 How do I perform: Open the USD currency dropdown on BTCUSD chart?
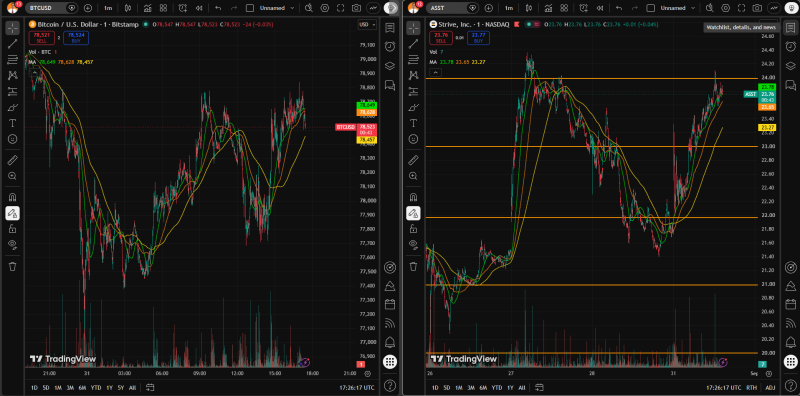click(x=367, y=24)
